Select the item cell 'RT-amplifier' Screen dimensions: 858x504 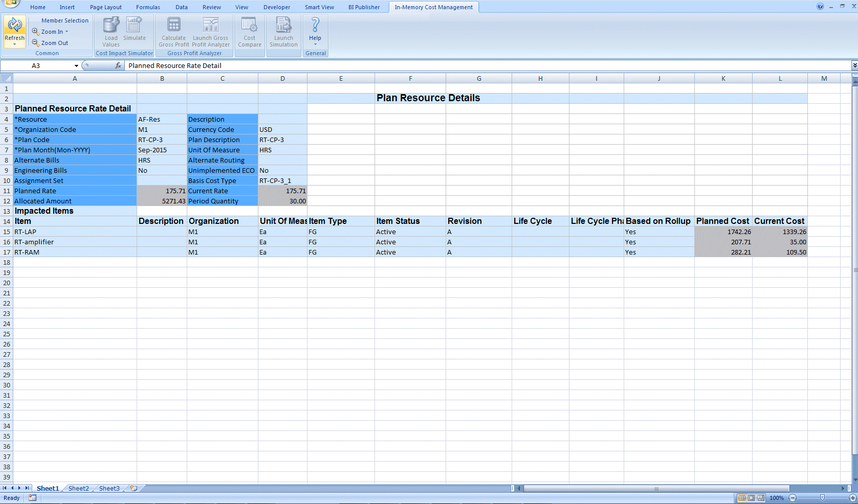click(75, 242)
